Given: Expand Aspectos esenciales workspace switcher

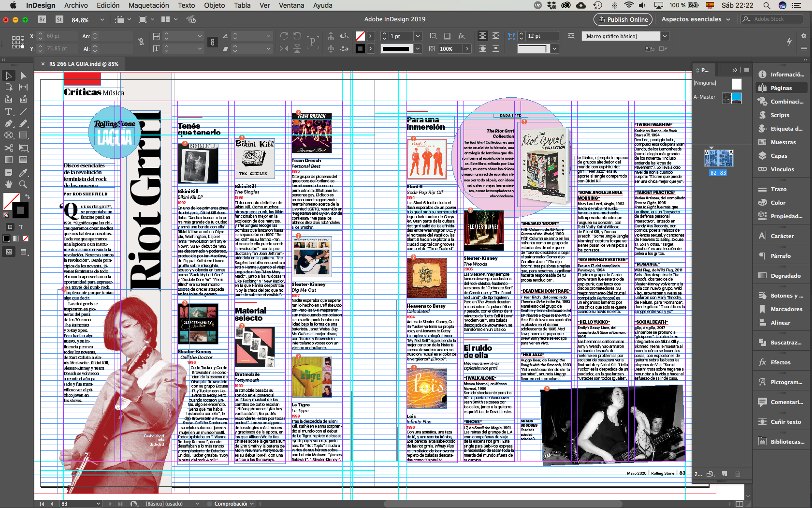Looking at the screenshot, I should click(696, 19).
